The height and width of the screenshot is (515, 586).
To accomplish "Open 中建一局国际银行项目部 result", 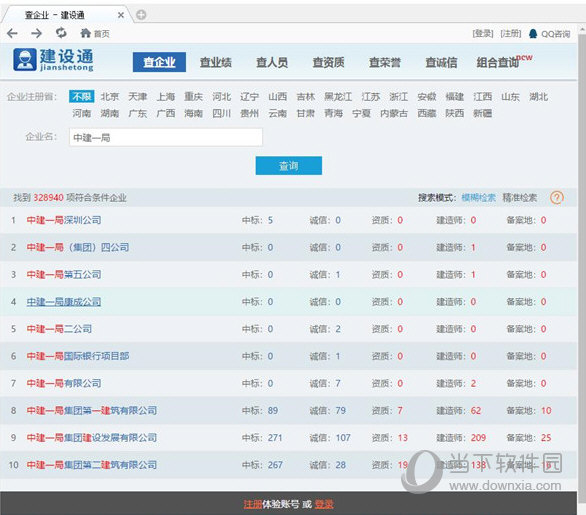I will (x=78, y=356).
